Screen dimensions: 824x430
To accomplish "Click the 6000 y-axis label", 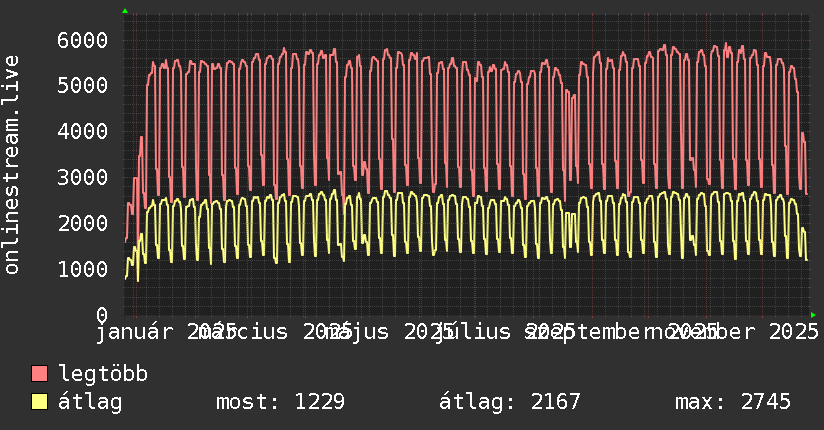I will [x=83, y=40].
